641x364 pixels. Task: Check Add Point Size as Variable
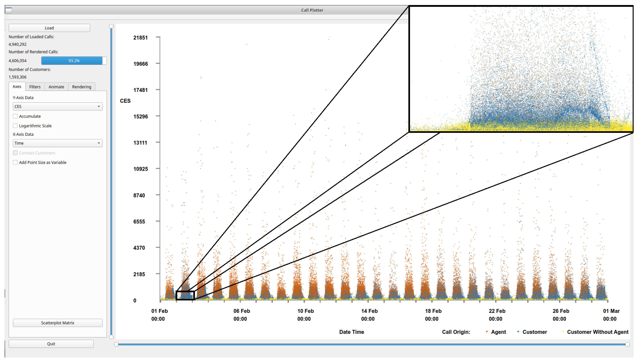point(15,163)
